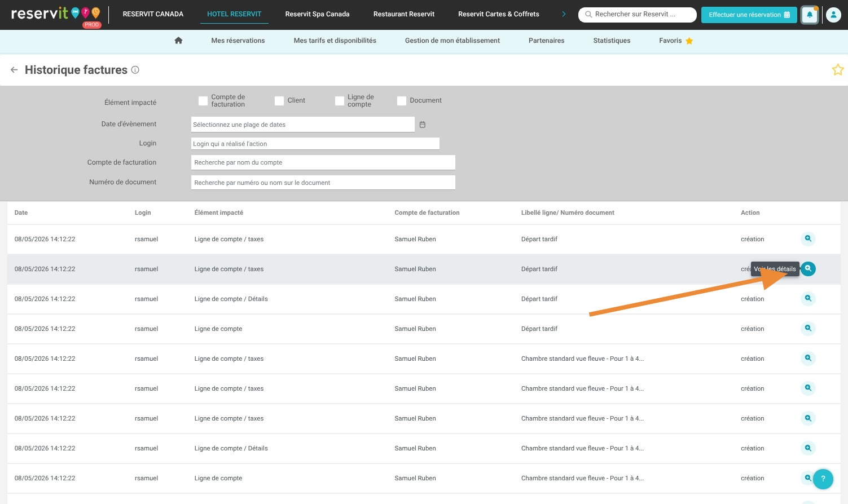
Task: Click the Élément impacté column header
Action: [x=219, y=213]
